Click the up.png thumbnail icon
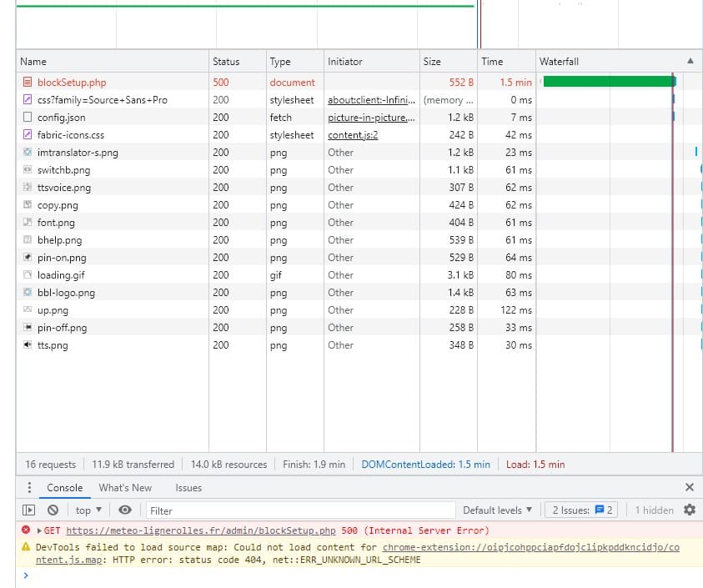The width and height of the screenshot is (703, 588). pyautogui.click(x=28, y=309)
